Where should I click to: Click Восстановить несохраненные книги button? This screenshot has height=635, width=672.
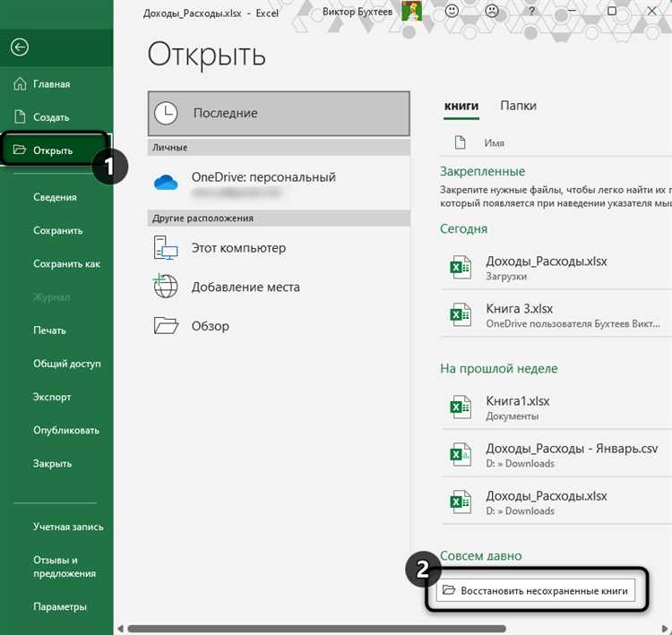pyautogui.click(x=535, y=590)
